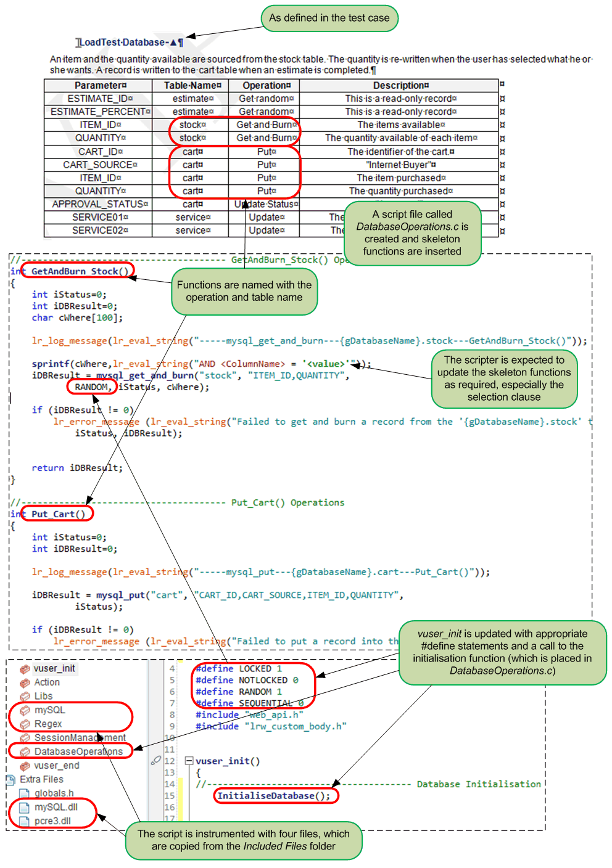Viewport: 612px width, 868px height.
Task: Open globals.h under Extra Files
Action: click(54, 793)
